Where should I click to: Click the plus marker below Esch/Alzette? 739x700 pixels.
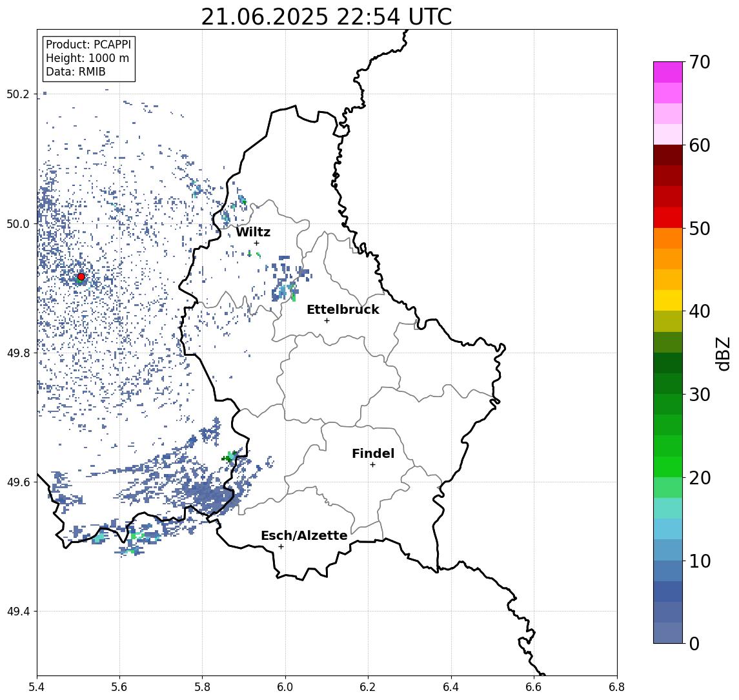tap(281, 547)
